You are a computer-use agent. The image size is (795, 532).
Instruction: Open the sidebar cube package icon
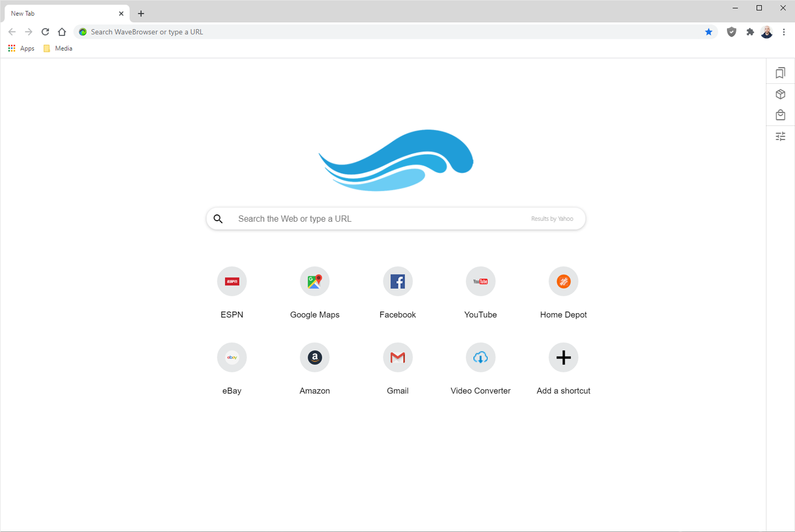pyautogui.click(x=780, y=94)
